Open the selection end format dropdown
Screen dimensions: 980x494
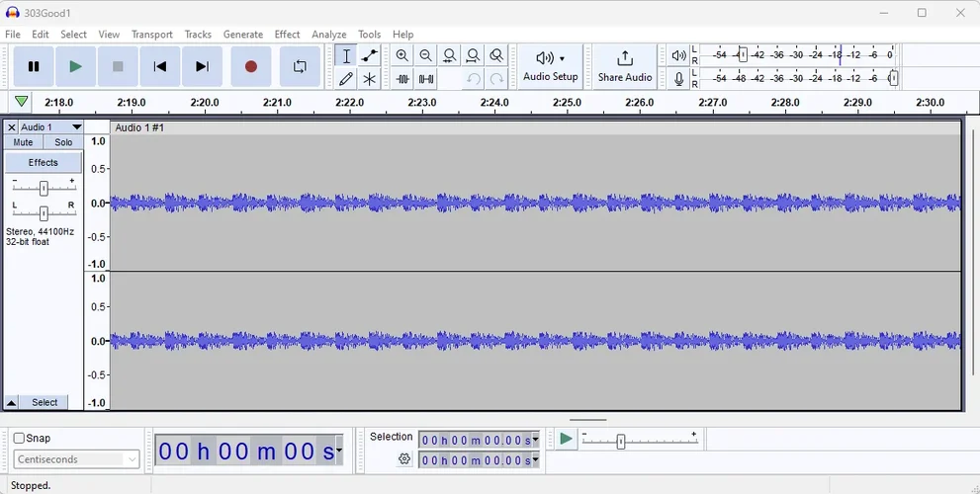point(535,460)
